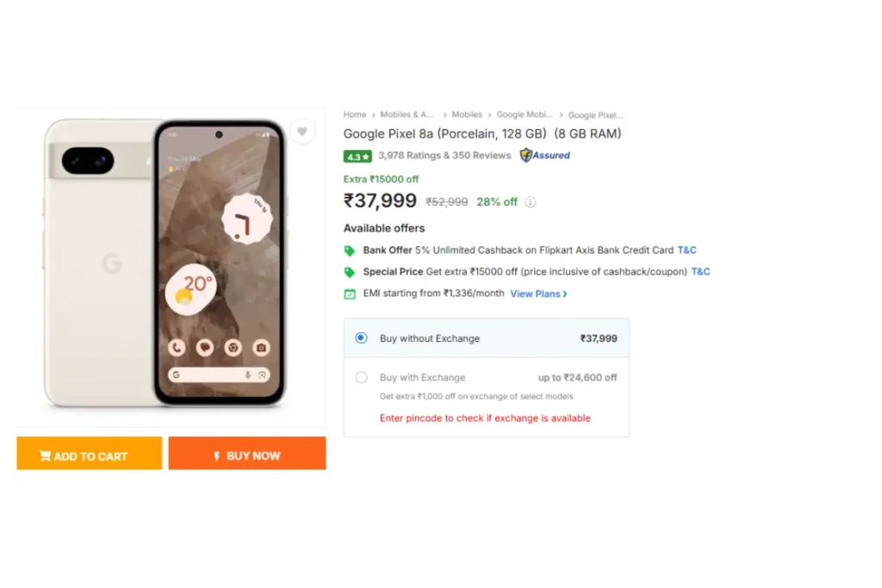This screenshot has width=882, height=588.
Task: Click the cart icon in Add to Cart
Action: click(x=45, y=455)
